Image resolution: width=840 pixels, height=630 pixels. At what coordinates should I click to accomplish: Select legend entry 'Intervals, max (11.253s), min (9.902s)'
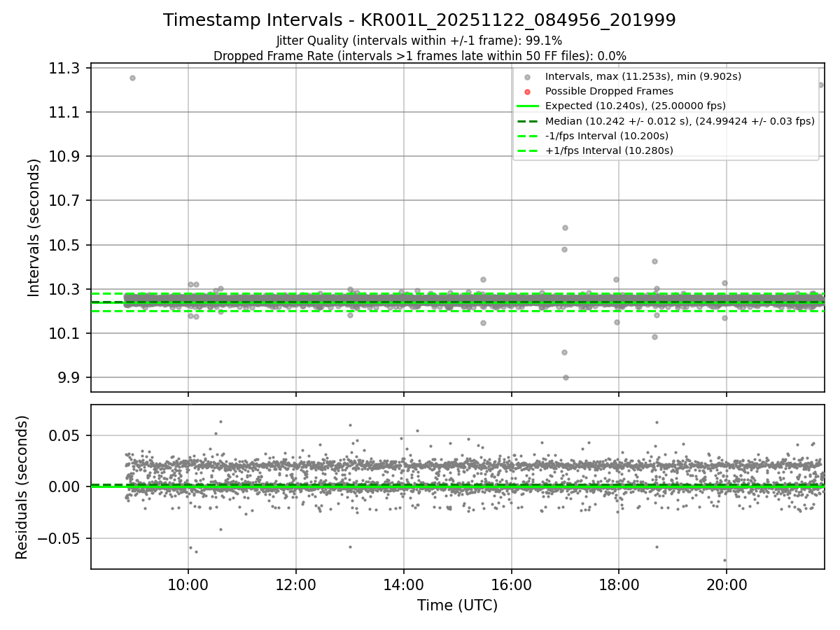point(643,76)
